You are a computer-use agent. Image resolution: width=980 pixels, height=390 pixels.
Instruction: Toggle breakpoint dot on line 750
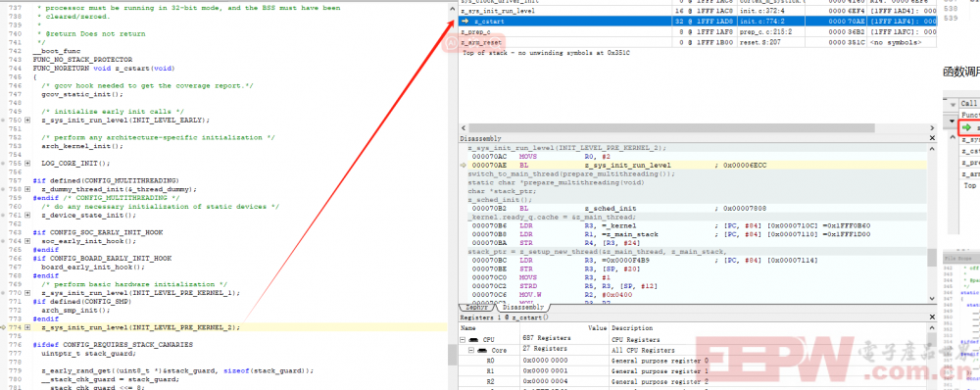[3, 120]
